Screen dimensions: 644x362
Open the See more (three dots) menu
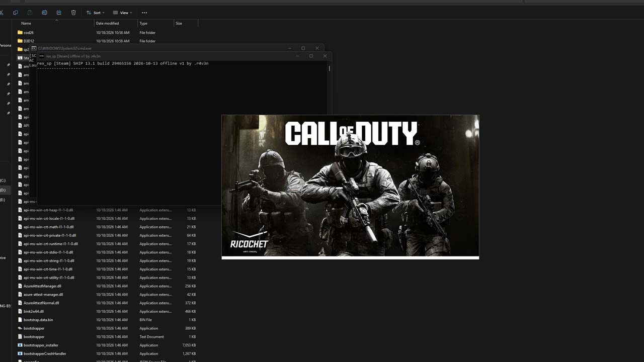point(144,13)
